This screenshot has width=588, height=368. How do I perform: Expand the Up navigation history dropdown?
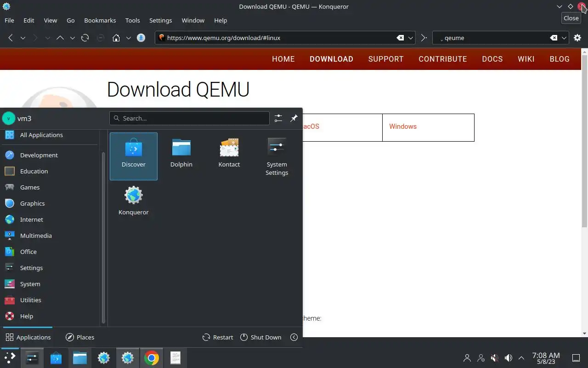point(72,38)
